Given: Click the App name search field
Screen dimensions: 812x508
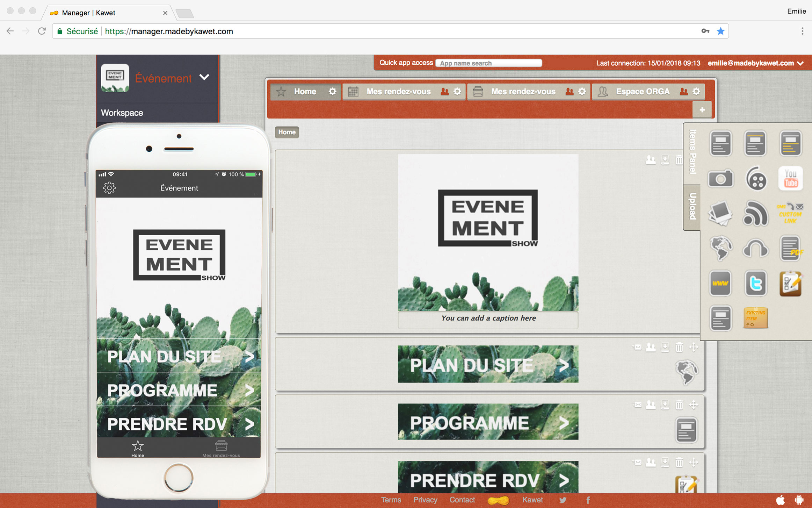Looking at the screenshot, I should (488, 63).
